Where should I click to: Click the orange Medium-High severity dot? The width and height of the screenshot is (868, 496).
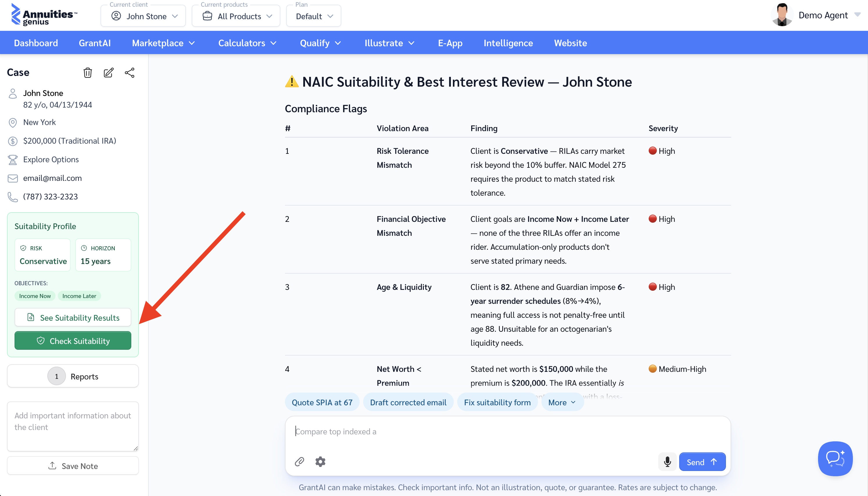[652, 369]
